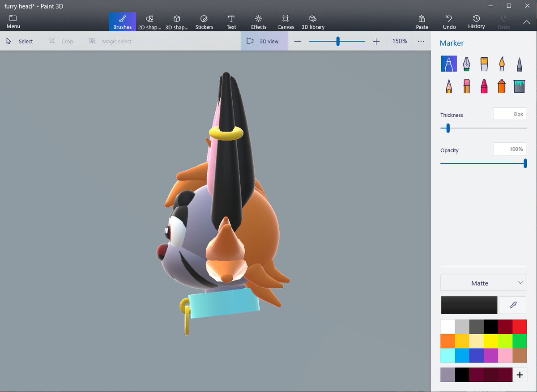
Task: Click the zoom level slider handle
Action: 338,41
